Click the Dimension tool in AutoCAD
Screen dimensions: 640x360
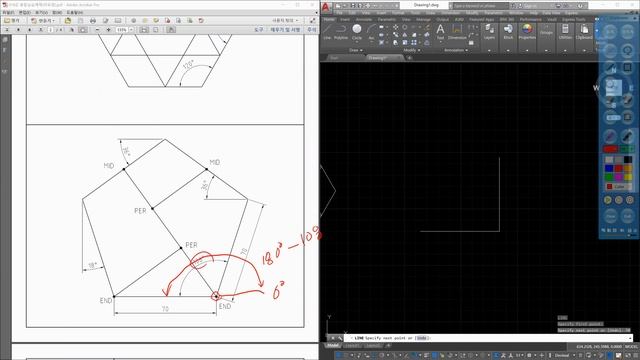(457, 31)
